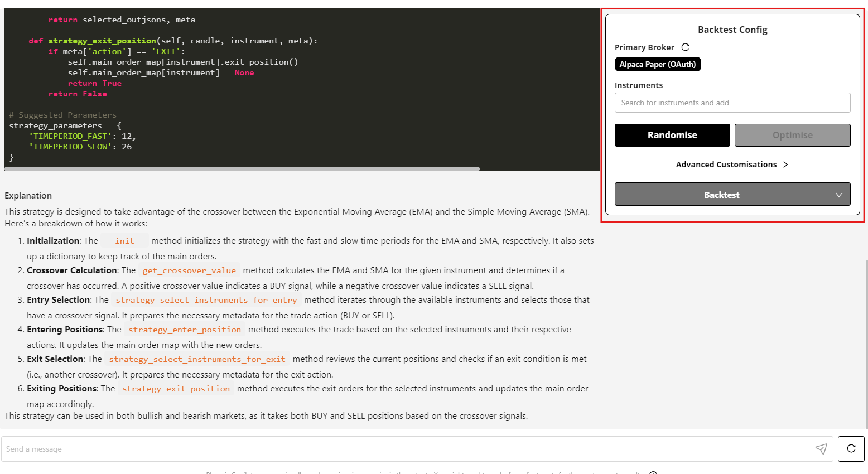Click the greyed-out Optimise button
The height and width of the screenshot is (474, 868).
coord(792,135)
